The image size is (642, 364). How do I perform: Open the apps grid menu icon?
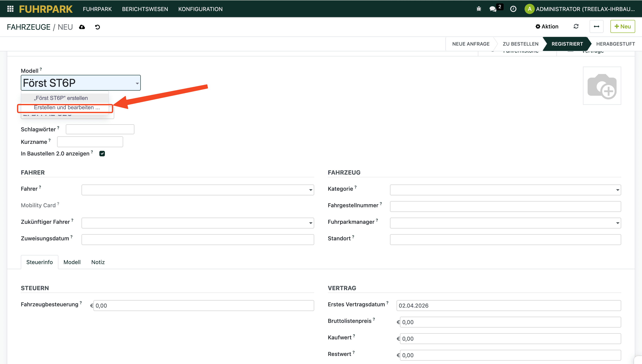pos(10,9)
